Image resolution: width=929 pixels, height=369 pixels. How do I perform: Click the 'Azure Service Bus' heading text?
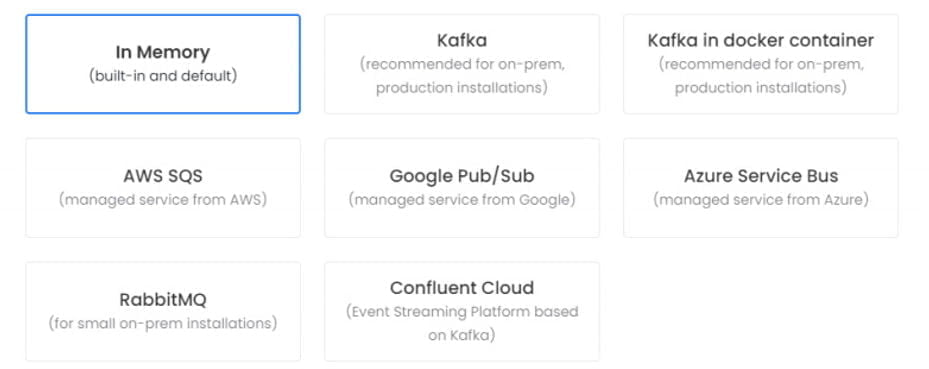click(x=761, y=176)
